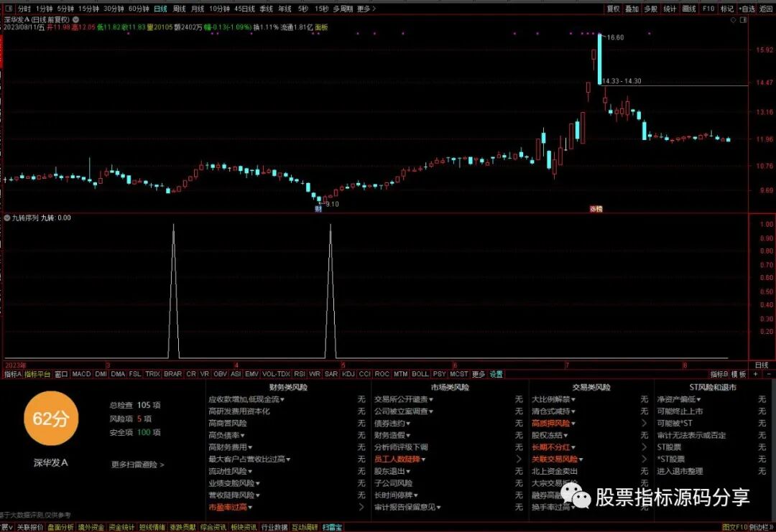Click 窗口 in the indicator bar
Image resolution: width=776 pixels, height=532 pixels.
(61, 374)
